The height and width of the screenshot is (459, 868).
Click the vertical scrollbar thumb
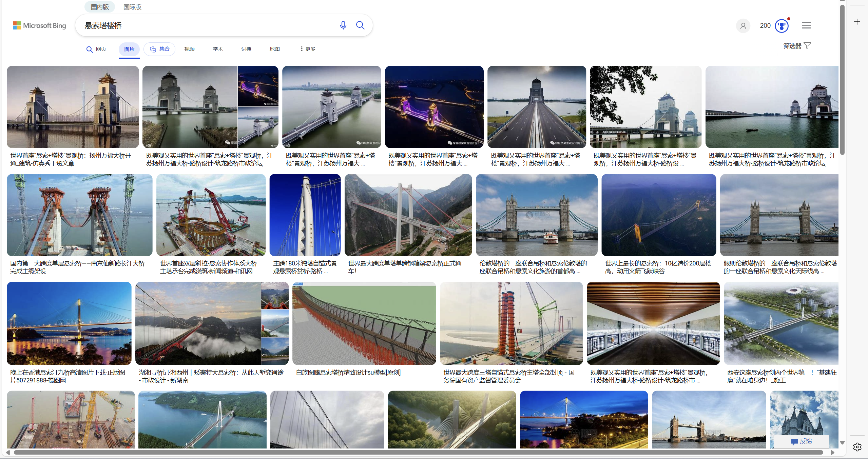(x=842, y=80)
